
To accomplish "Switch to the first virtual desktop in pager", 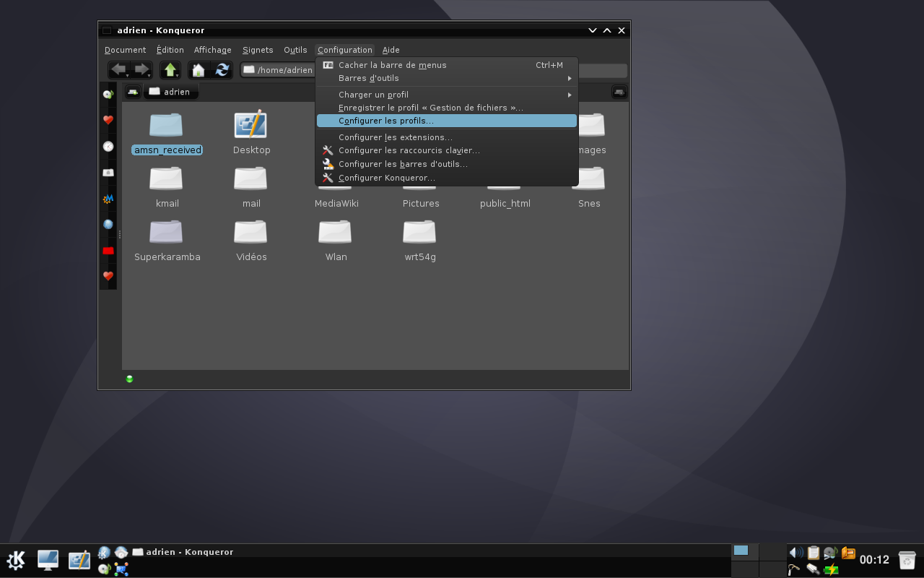I will [x=745, y=552].
